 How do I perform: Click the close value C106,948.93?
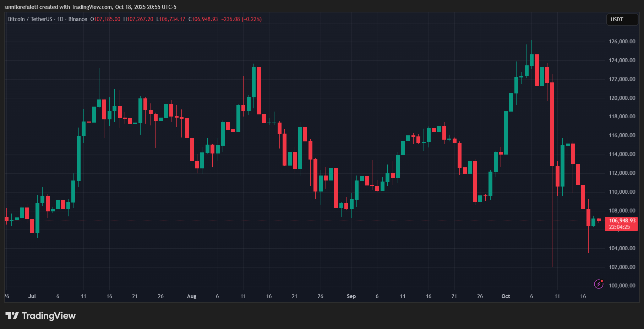tap(203, 19)
